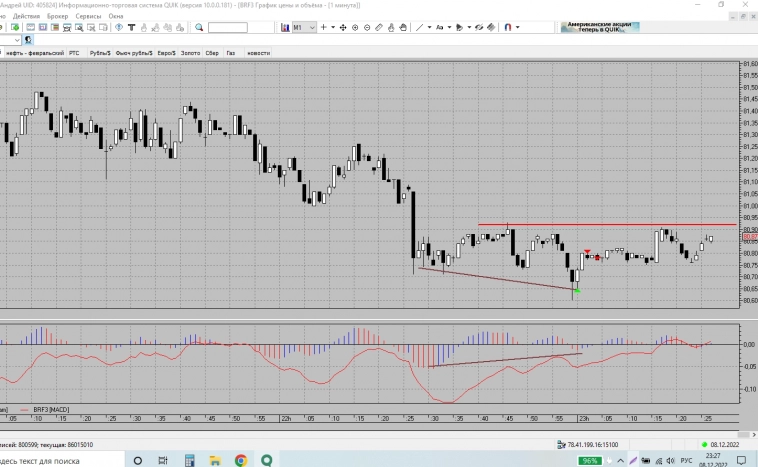The image size is (758, 467).
Task: Switch to the новости tab
Action: [x=258, y=52]
